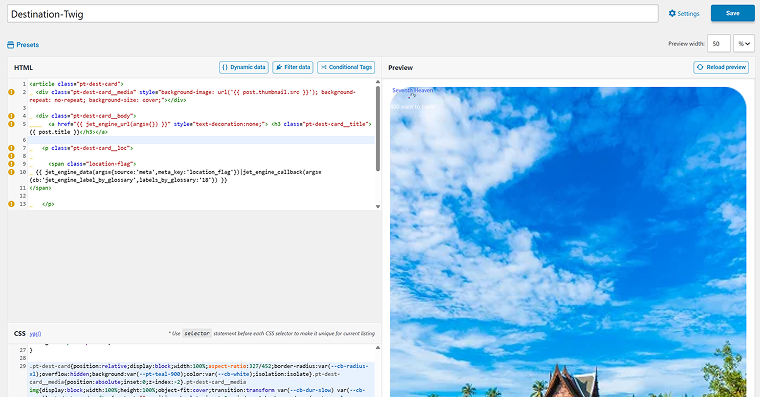Click the Preview width value field
Image resolution: width=760 pixels, height=397 pixels.
click(x=718, y=44)
